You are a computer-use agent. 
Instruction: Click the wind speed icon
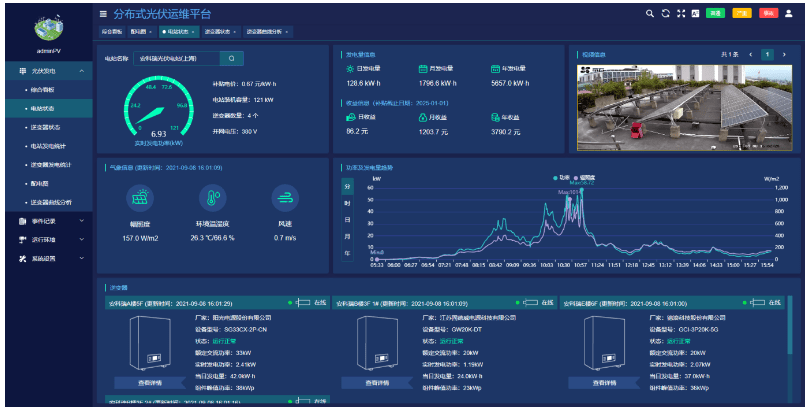pyautogui.click(x=284, y=197)
